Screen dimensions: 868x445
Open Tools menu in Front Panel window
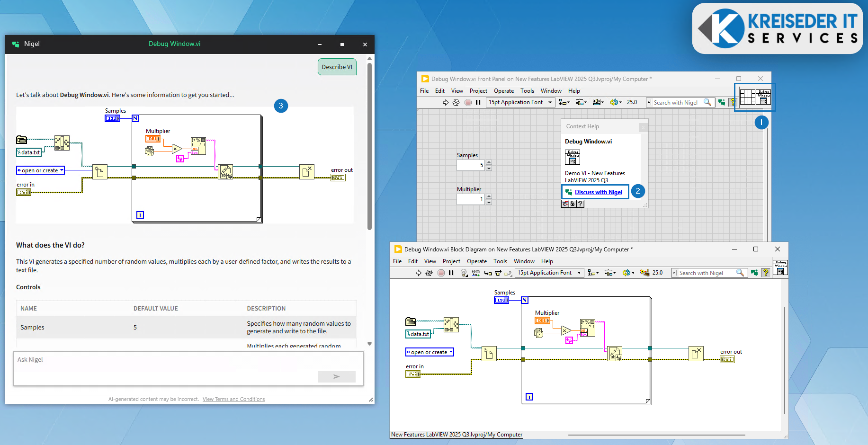point(527,91)
